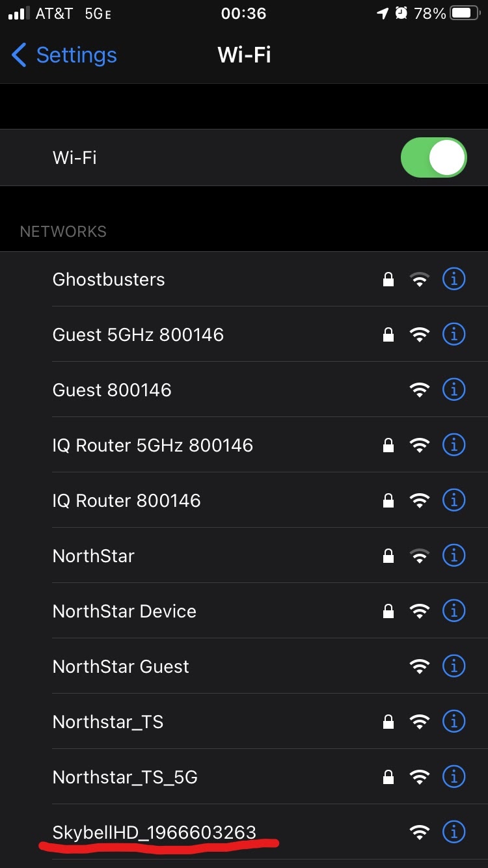
Task: Tap the NETWORKS section header
Action: pyautogui.click(x=63, y=231)
